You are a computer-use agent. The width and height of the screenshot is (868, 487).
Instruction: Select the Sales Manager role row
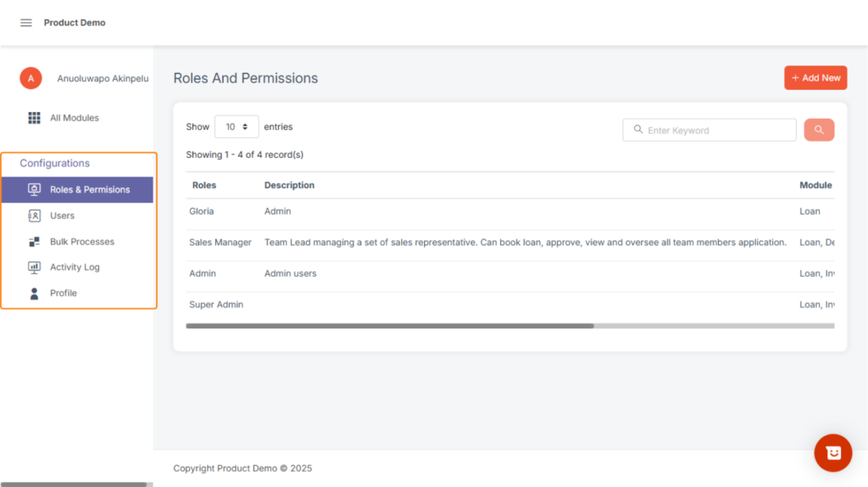(220, 243)
